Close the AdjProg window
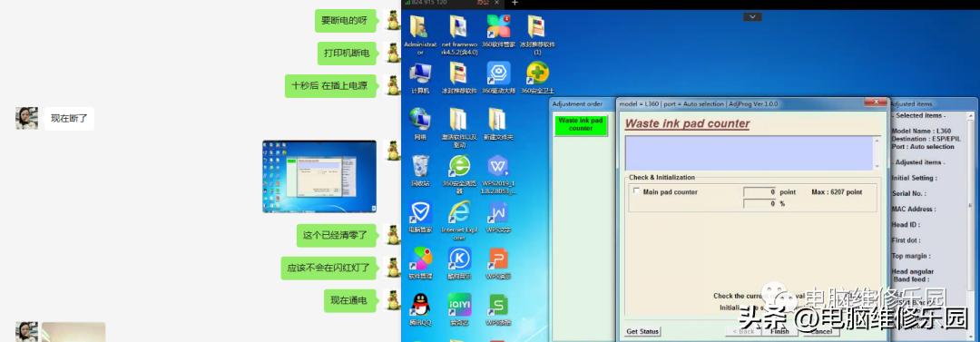The height and width of the screenshot is (342, 980). coord(876,103)
